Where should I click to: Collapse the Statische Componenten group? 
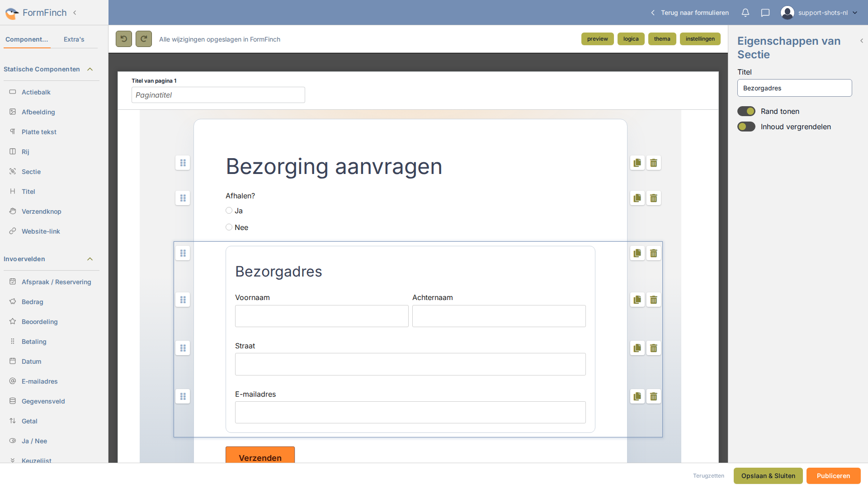[x=90, y=69]
